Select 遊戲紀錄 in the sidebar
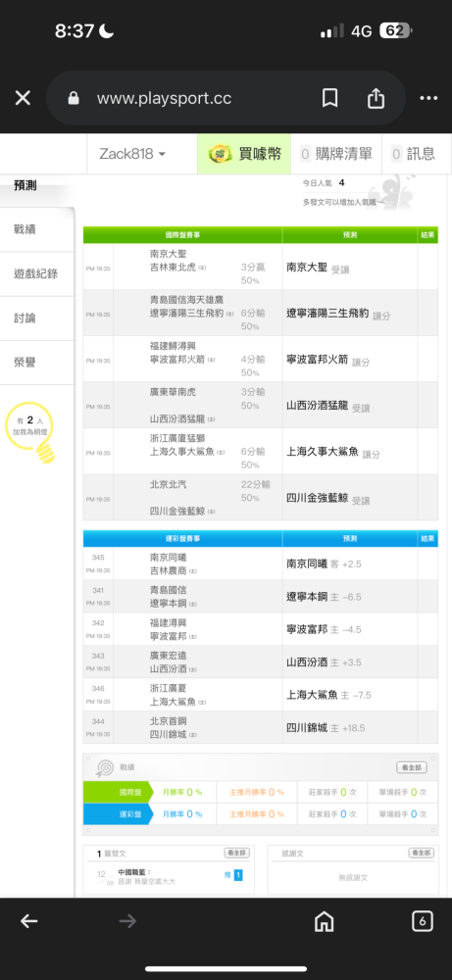This screenshot has width=452, height=980. 37,273
